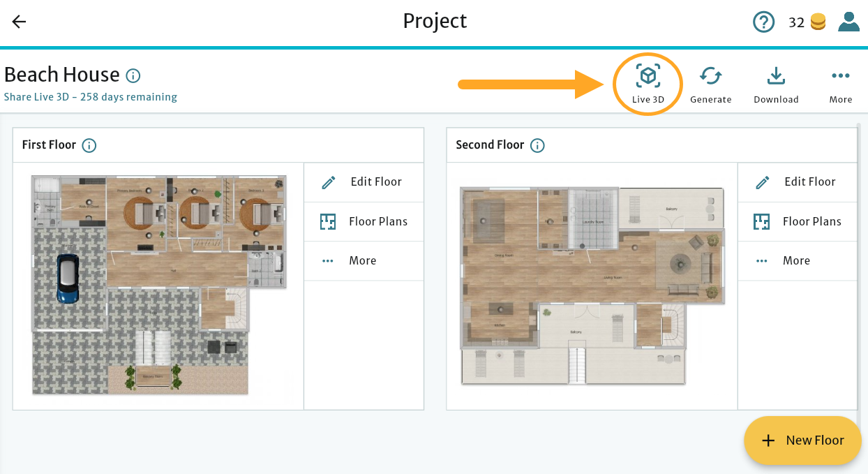Open the user profile icon
The image size is (868, 474).
848,22
